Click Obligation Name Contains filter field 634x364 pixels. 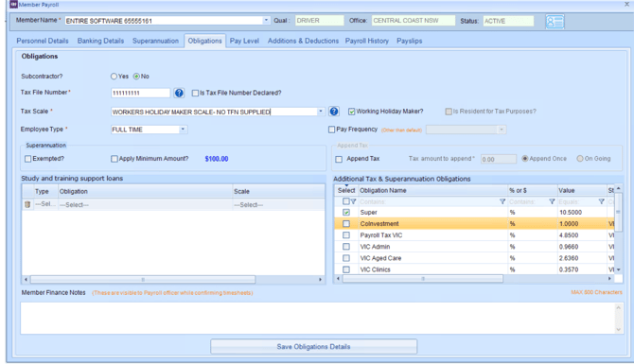[429, 201]
